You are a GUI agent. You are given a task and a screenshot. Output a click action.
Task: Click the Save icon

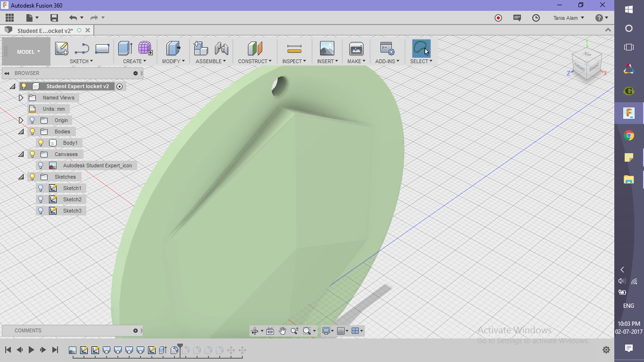pos(54,18)
